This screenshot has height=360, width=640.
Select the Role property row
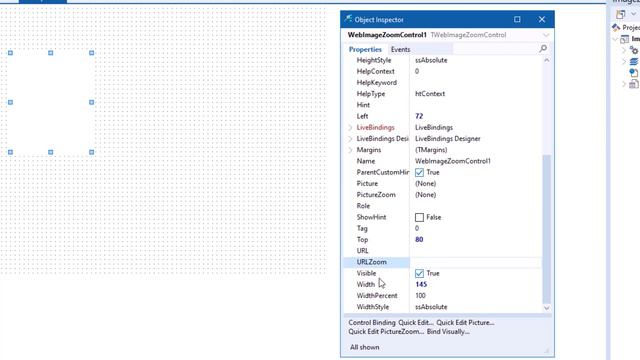443,206
